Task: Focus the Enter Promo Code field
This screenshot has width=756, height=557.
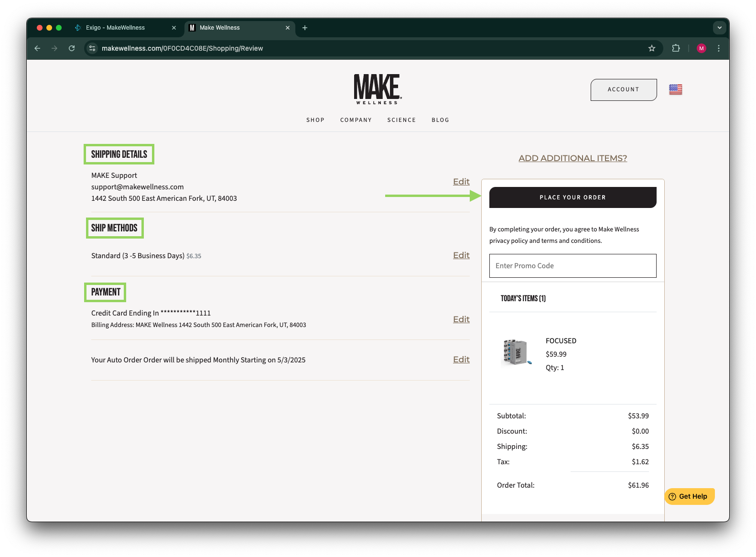Action: point(572,266)
